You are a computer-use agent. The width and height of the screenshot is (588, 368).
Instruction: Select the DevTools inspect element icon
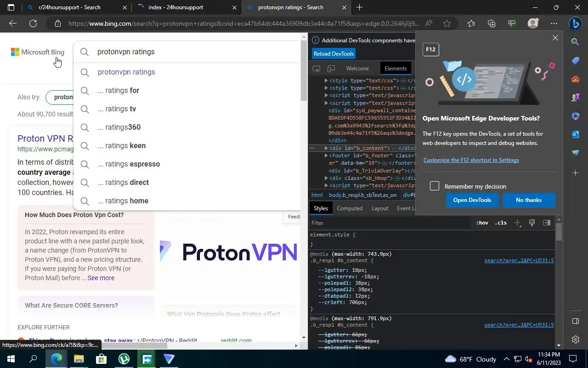[317, 69]
